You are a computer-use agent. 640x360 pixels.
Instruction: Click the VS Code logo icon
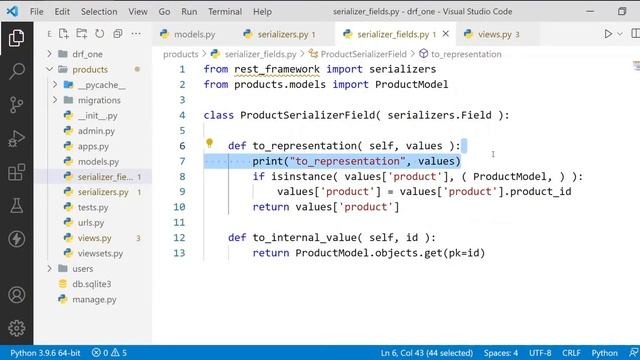[x=12, y=11]
